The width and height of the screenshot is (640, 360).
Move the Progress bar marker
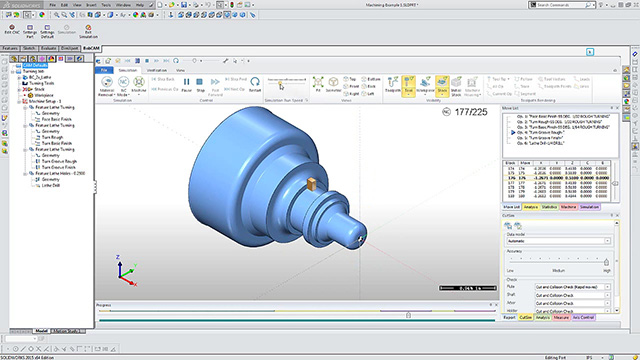coord(408,315)
